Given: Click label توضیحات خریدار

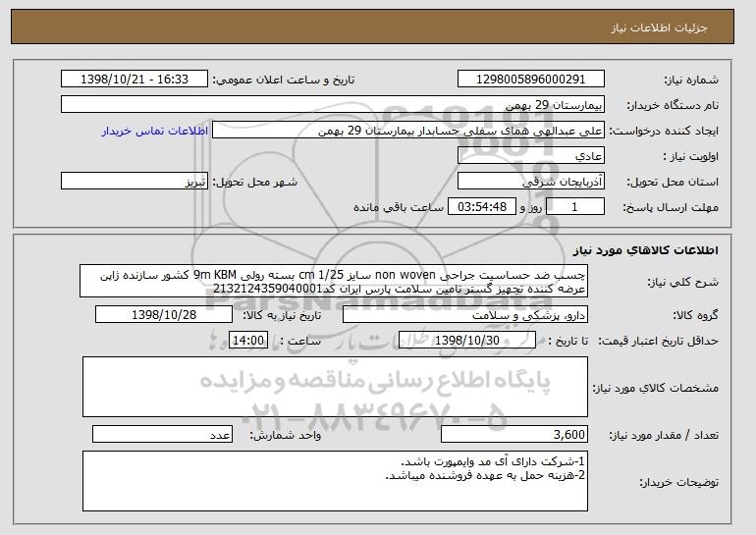Looking at the screenshot, I should (x=678, y=482).
